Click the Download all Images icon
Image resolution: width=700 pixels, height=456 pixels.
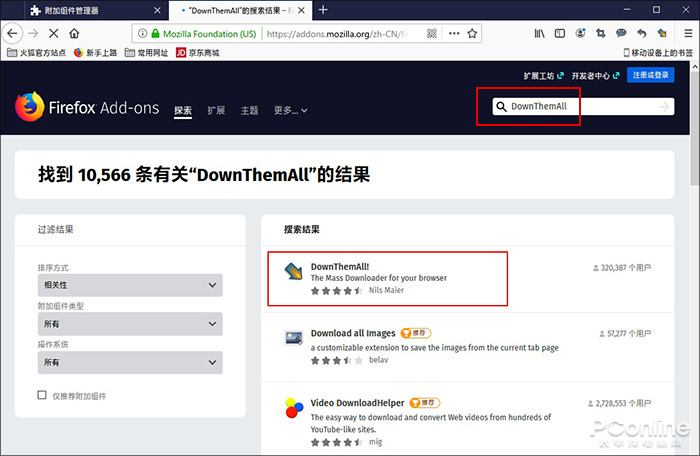[294, 338]
